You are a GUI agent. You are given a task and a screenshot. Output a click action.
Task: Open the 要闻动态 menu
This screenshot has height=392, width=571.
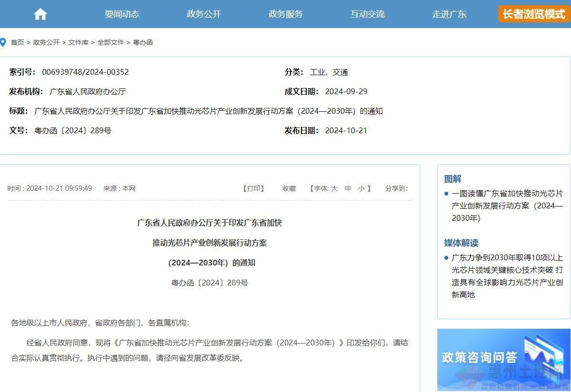[x=122, y=14]
